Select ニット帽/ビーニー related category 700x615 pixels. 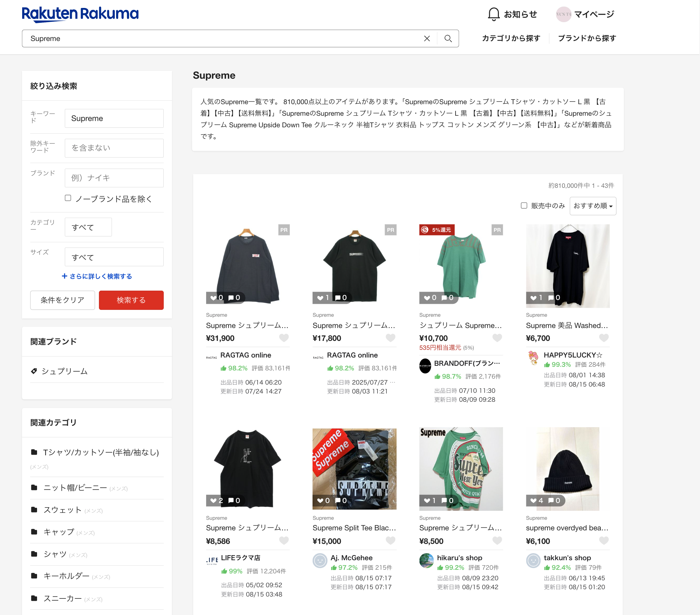point(75,488)
